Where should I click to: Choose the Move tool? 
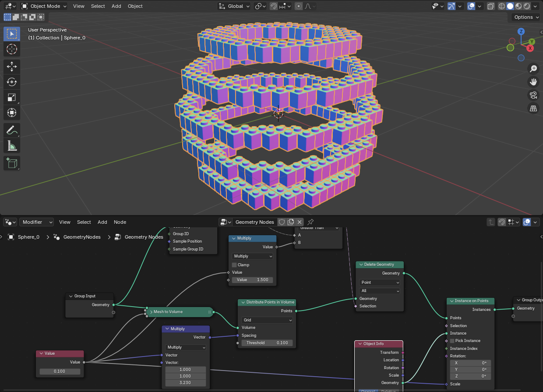pyautogui.click(x=12, y=66)
